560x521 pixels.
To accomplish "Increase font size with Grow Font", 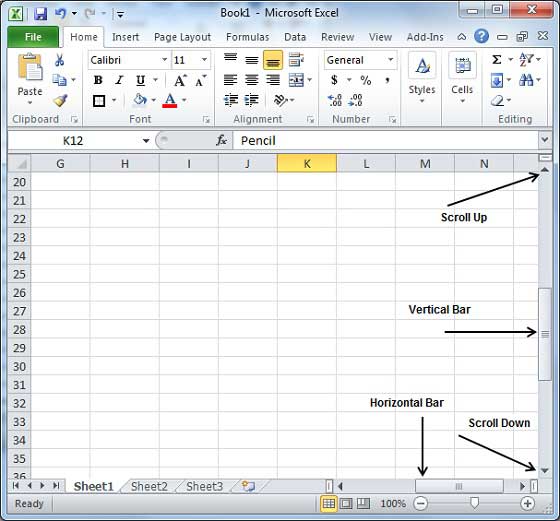I will point(180,80).
